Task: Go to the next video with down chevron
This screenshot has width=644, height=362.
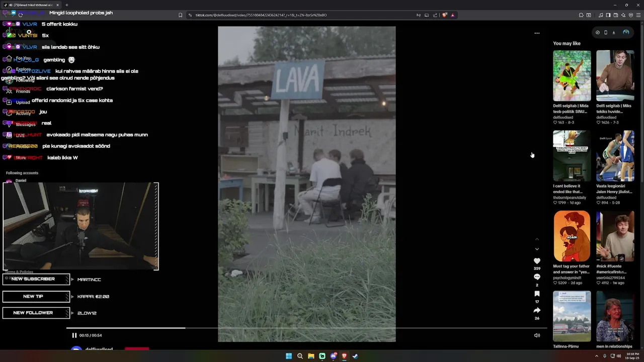Action: pyautogui.click(x=537, y=249)
